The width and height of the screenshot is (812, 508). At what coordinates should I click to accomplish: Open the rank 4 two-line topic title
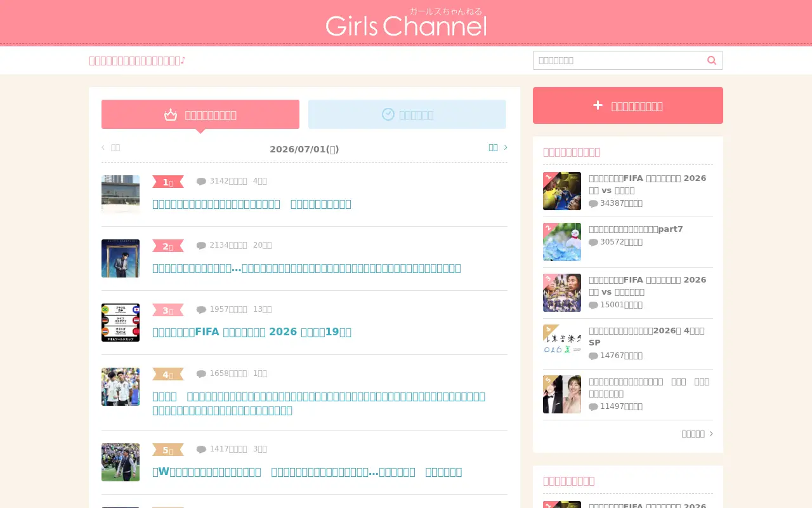[318, 403]
